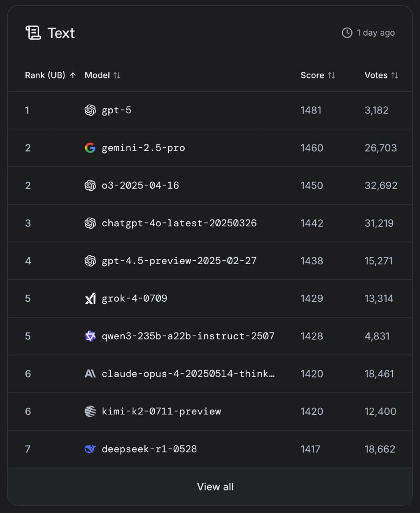
Task: Click the up arrow beside Rank (UB)
Action: pos(73,75)
